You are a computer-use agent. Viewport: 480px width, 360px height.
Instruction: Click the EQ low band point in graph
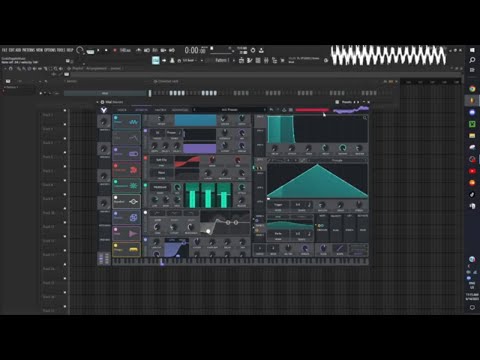(208, 231)
